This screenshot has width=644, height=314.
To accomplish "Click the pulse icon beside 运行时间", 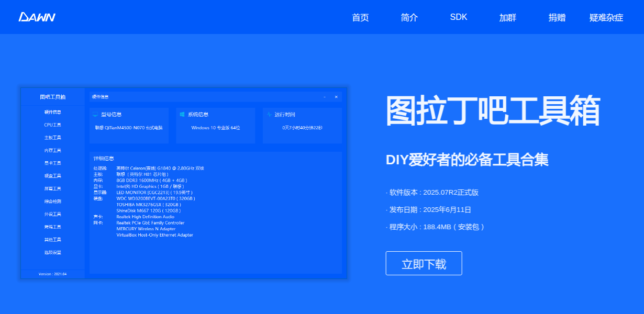I will pos(269,115).
